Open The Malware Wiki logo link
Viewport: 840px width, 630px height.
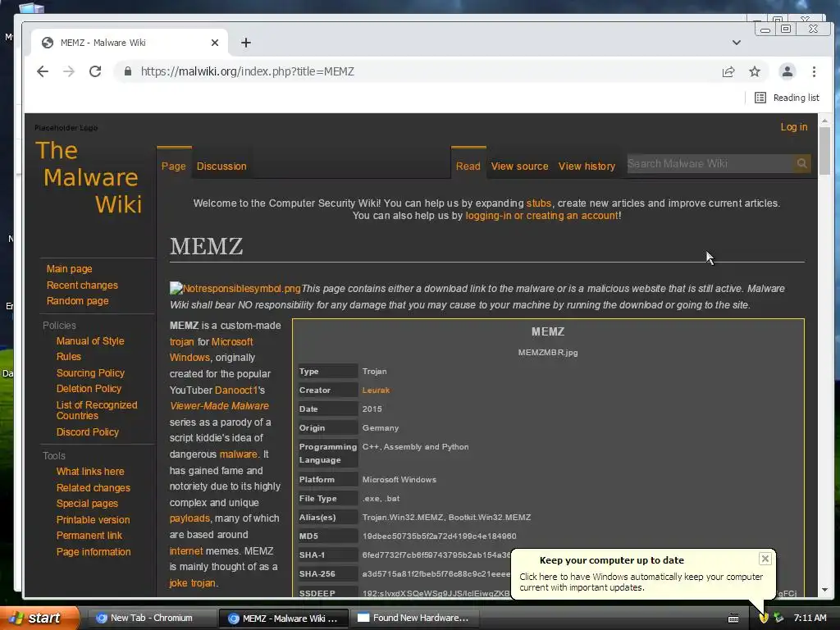click(x=89, y=177)
